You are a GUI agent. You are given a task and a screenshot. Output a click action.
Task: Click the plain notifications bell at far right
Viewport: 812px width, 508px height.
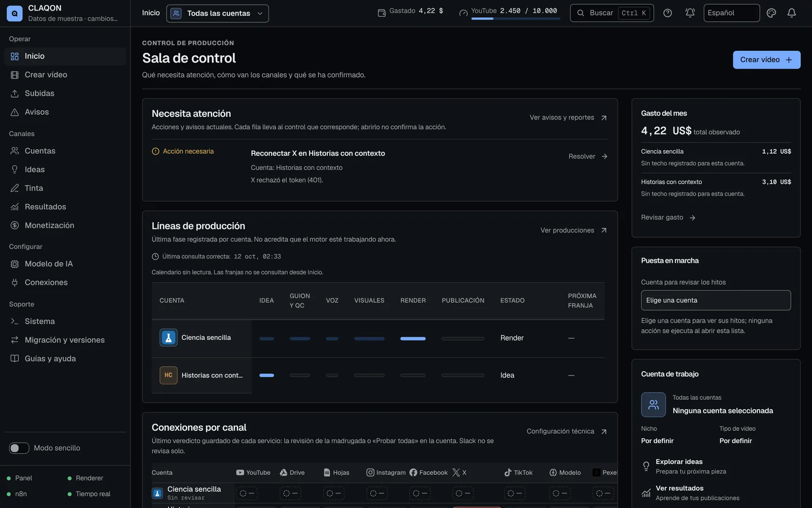point(791,13)
